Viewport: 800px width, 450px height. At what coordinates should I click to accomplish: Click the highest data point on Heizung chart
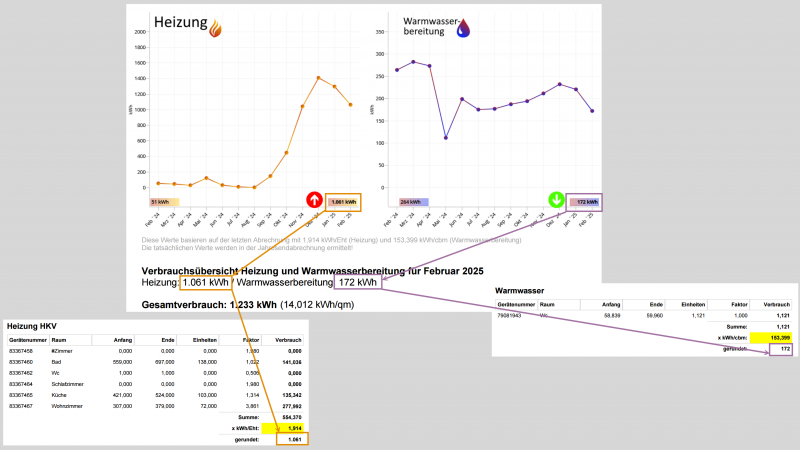click(x=318, y=78)
